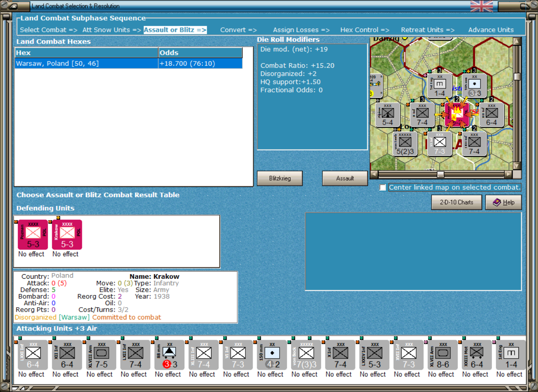Select X Inf 7-4 in attacking units row

tap(340, 355)
